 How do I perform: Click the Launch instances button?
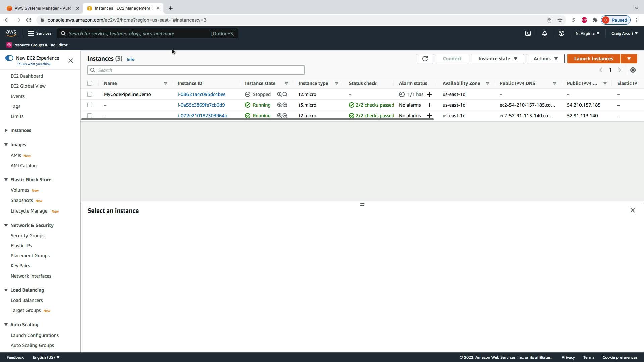tap(593, 59)
